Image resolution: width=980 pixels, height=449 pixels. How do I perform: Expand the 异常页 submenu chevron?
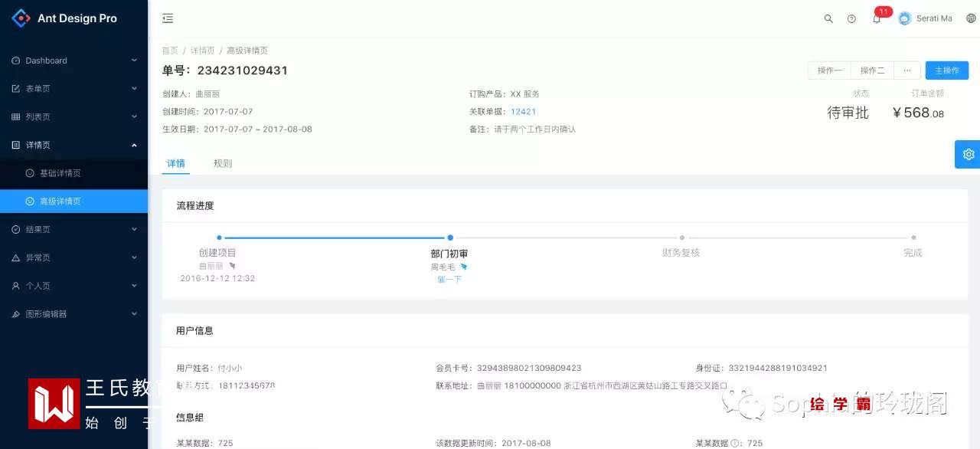point(134,257)
